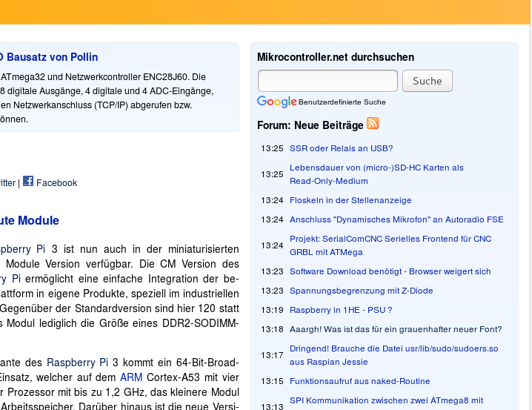Open post Aaargh! grauenhafter neuer Font

coord(396,329)
